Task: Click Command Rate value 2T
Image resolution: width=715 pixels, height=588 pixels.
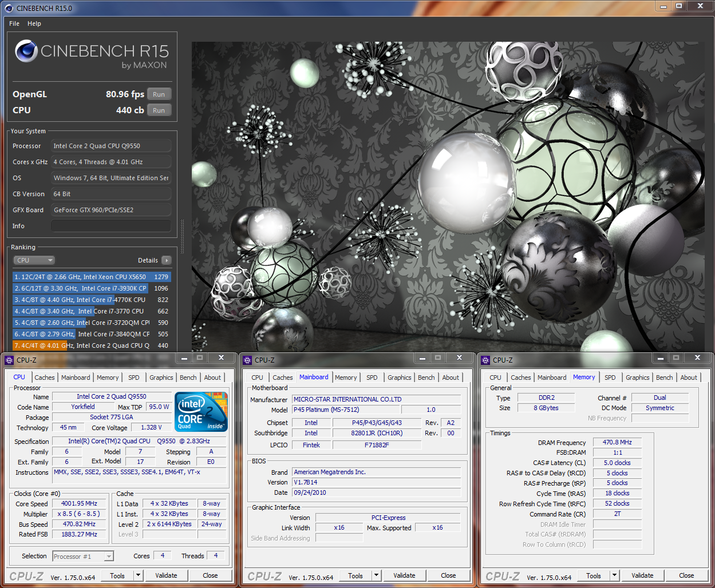Action: (x=617, y=514)
